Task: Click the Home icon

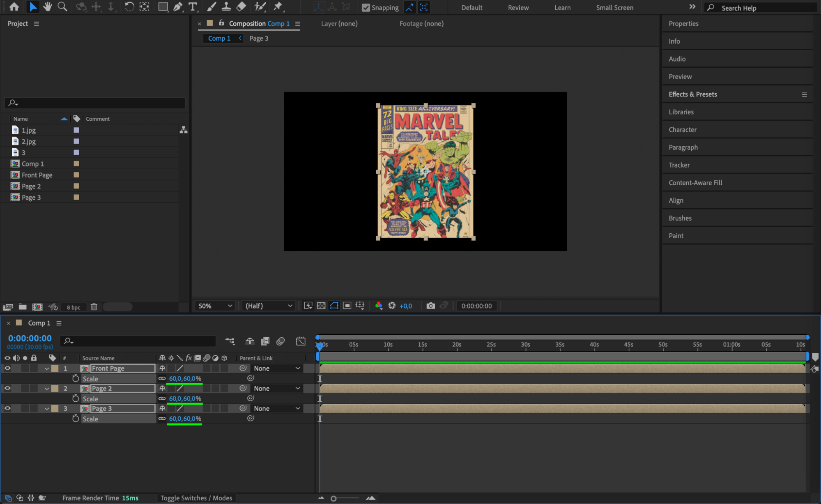Action: click(14, 7)
